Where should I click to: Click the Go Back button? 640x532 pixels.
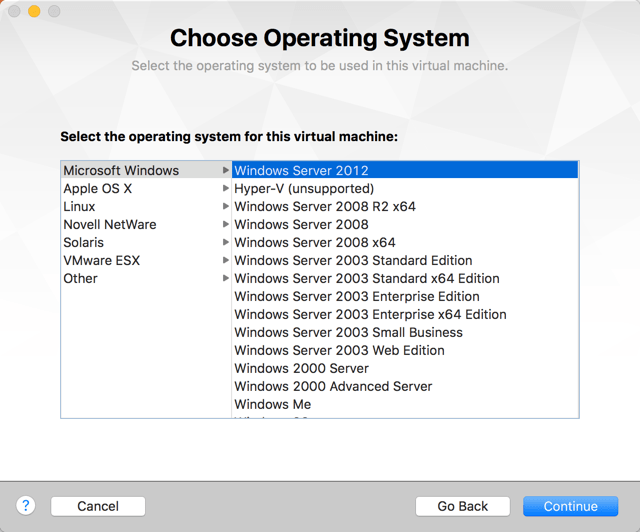point(462,506)
